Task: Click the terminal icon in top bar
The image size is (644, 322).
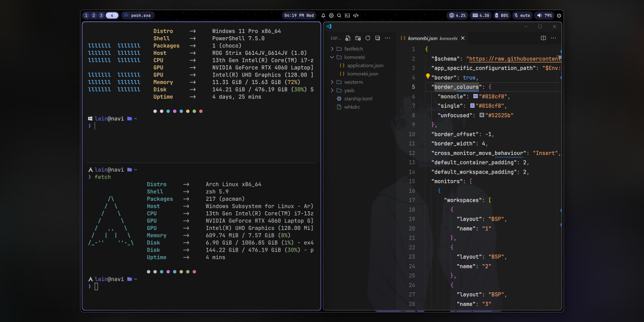Action: pyautogui.click(x=347, y=16)
